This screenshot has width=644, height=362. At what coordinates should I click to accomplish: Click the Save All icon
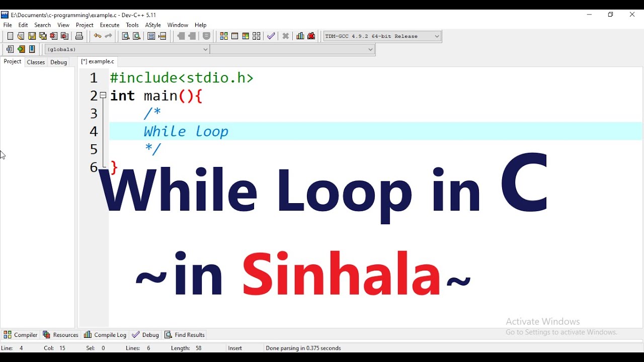tap(43, 36)
